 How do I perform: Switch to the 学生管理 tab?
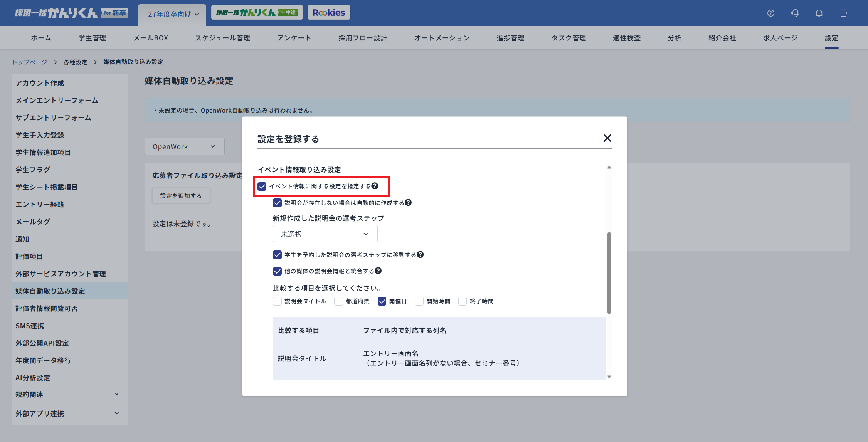pos(92,38)
